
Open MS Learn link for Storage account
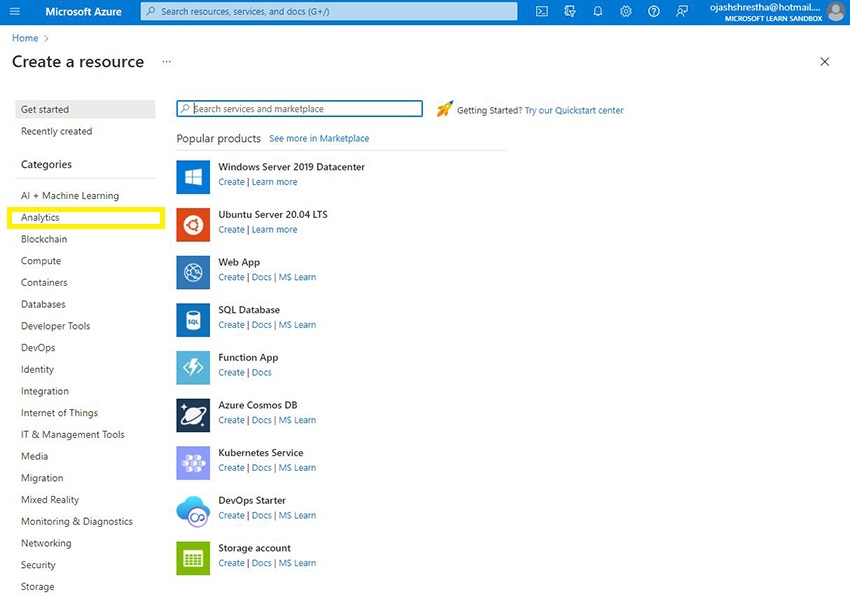coord(297,563)
